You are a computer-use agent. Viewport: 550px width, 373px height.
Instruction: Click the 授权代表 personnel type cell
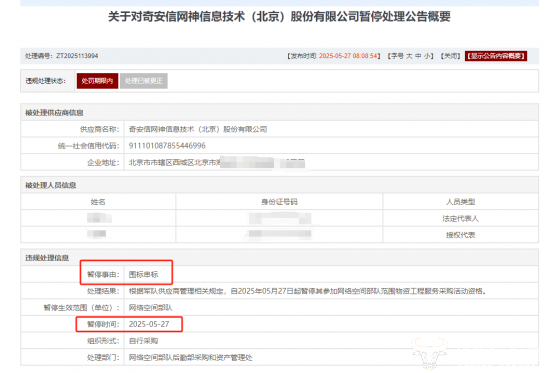pos(460,235)
